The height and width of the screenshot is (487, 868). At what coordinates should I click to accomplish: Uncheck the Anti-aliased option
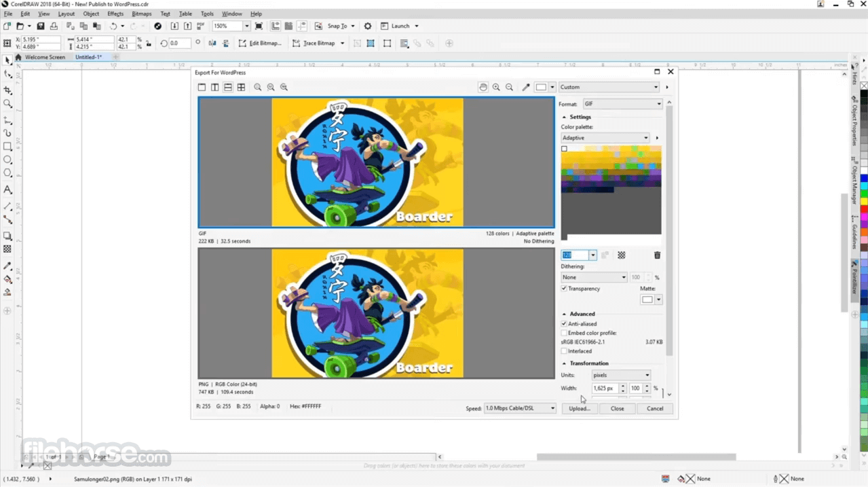pos(564,324)
